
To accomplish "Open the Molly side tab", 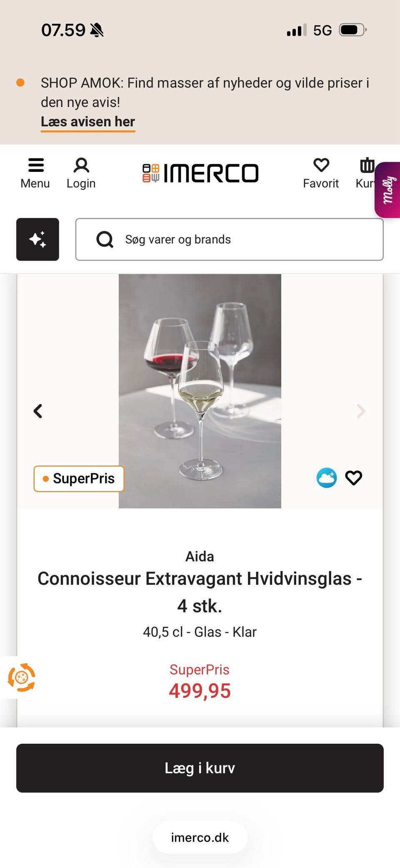I will point(388,190).
